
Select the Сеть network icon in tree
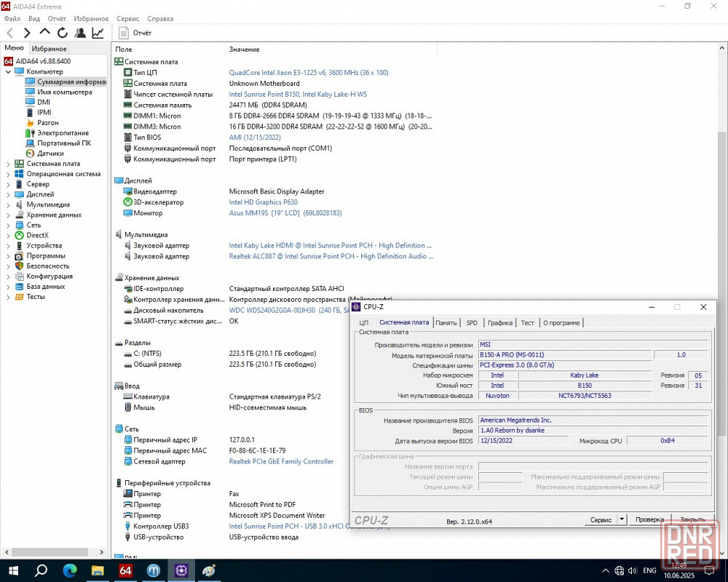(19, 225)
